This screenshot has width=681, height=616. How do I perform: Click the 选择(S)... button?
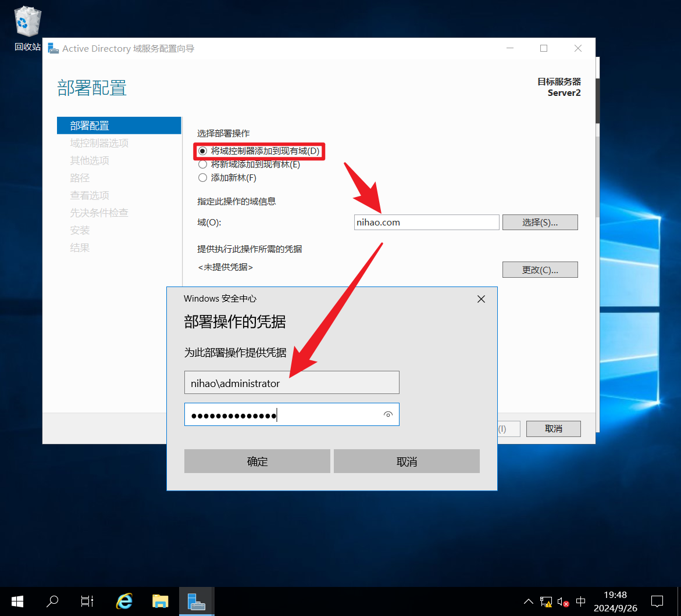[x=540, y=222]
